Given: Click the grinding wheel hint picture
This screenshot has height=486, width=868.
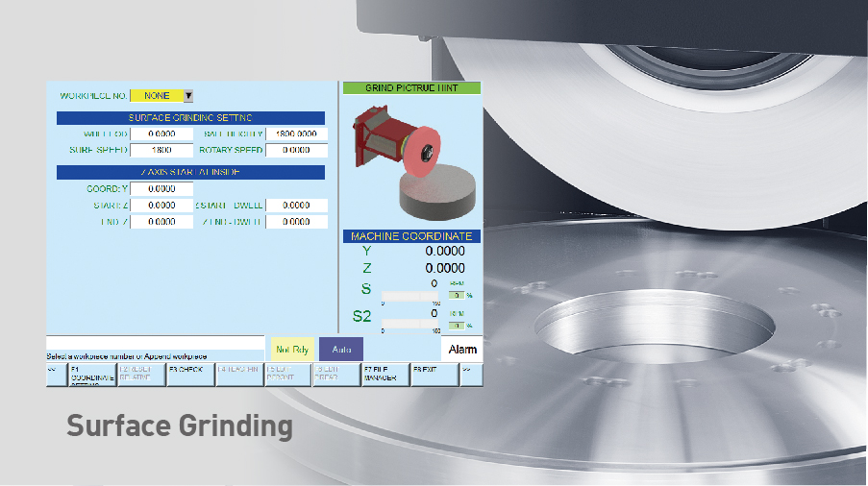Looking at the screenshot, I should coord(413,161).
